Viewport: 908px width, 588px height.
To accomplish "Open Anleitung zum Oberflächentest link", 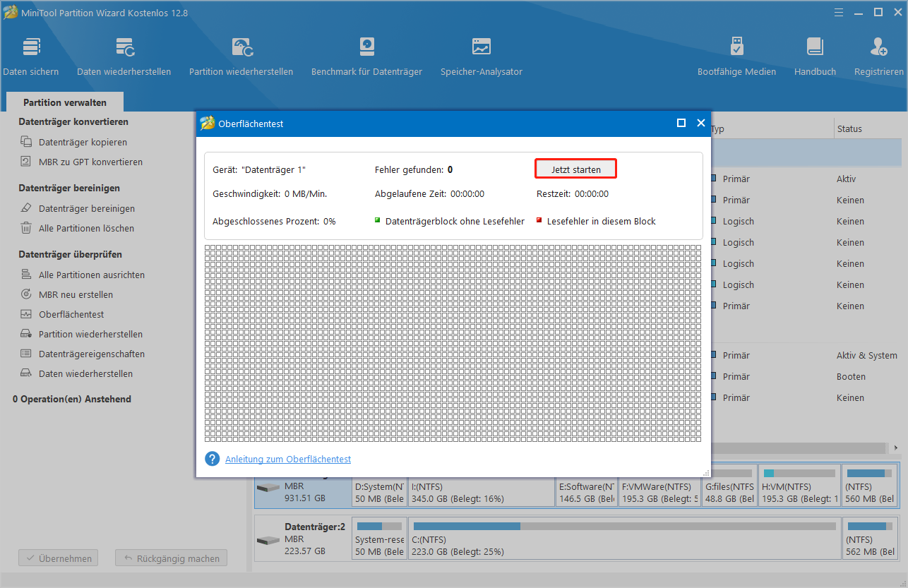I will pos(288,459).
